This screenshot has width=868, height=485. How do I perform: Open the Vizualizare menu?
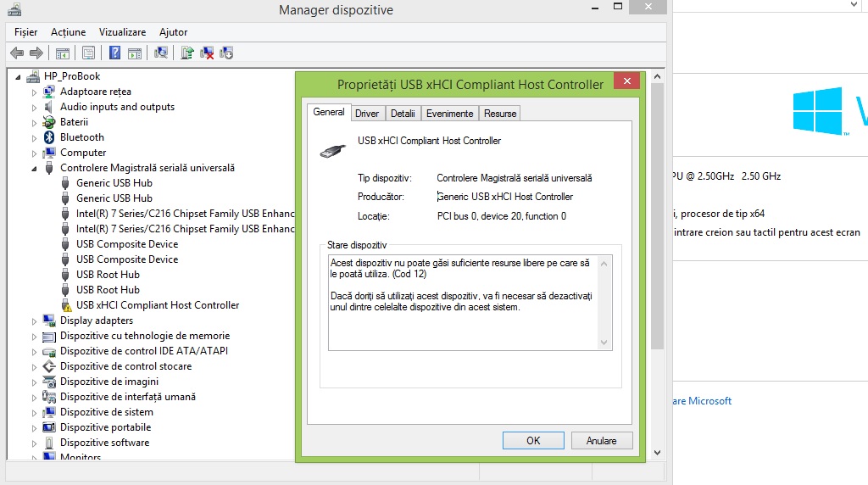coord(122,32)
